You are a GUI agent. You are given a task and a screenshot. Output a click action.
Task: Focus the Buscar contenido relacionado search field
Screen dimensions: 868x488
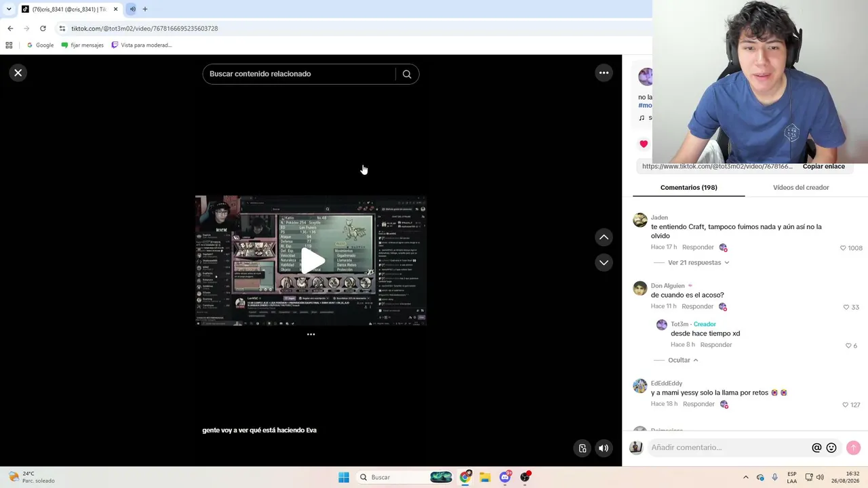point(300,74)
